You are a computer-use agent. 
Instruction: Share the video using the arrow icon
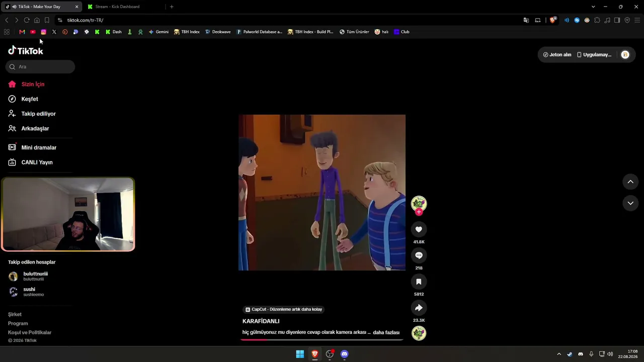[x=419, y=308]
